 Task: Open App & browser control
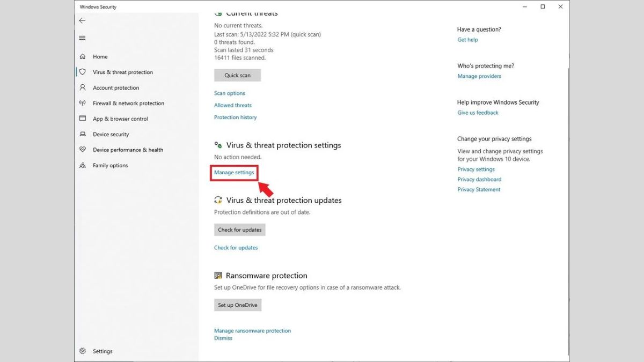click(x=118, y=119)
